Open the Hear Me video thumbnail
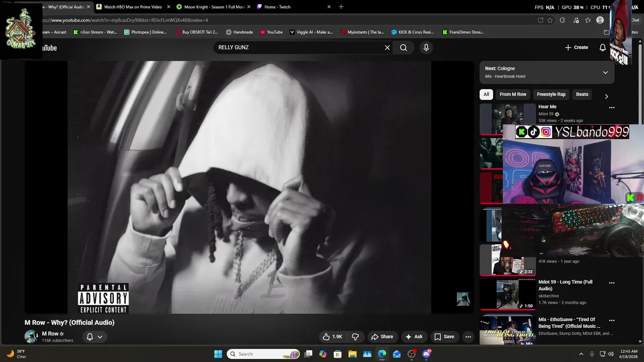This screenshot has width=644, height=362. pos(508,119)
